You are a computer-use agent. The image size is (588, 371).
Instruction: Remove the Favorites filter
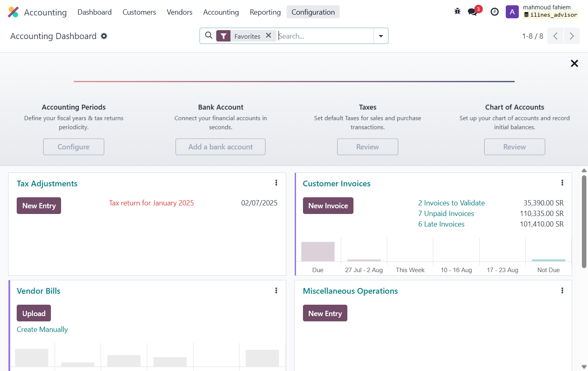click(269, 35)
